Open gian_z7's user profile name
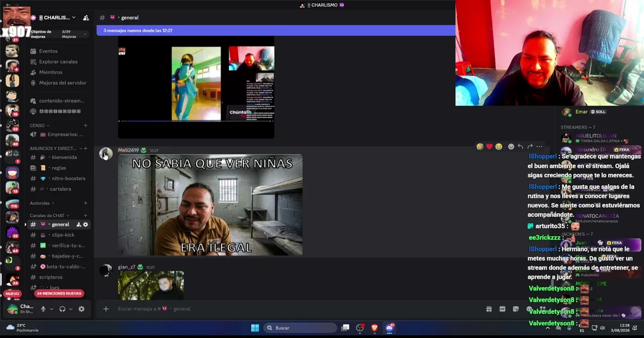This screenshot has height=338, width=644. (x=126, y=267)
